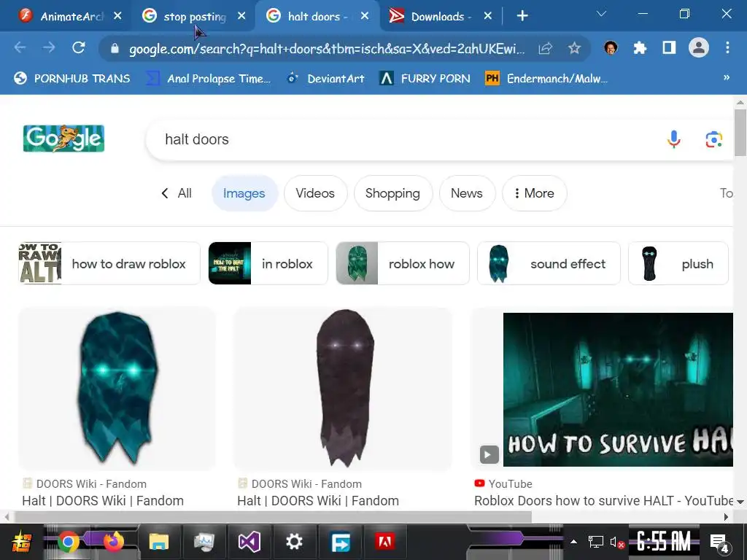
Task: Open the Chrome three-dot menu
Action: (x=727, y=47)
